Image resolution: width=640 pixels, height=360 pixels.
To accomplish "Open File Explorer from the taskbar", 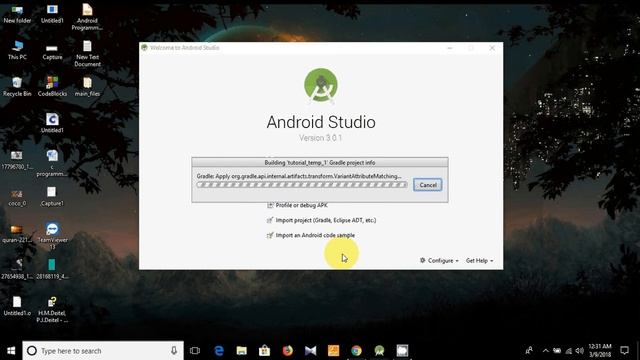I will pyautogui.click(x=242, y=351).
